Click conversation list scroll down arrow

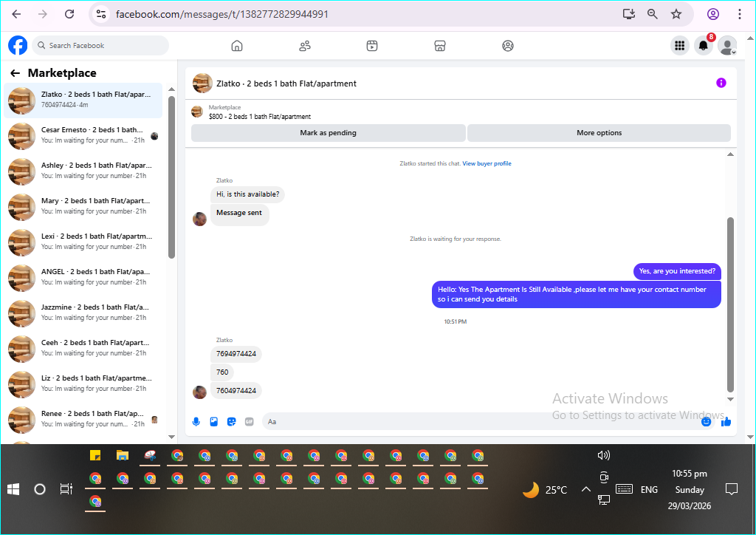tap(171, 437)
